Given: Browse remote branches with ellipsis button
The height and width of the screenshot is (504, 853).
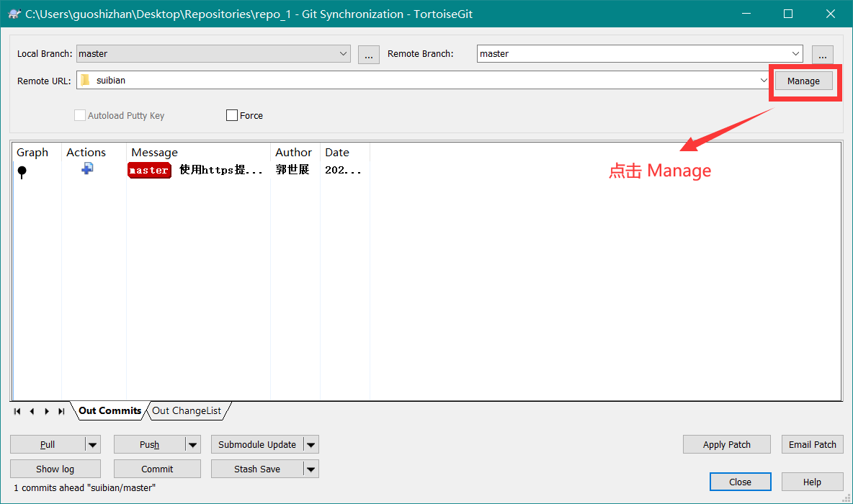Looking at the screenshot, I should click(x=822, y=54).
